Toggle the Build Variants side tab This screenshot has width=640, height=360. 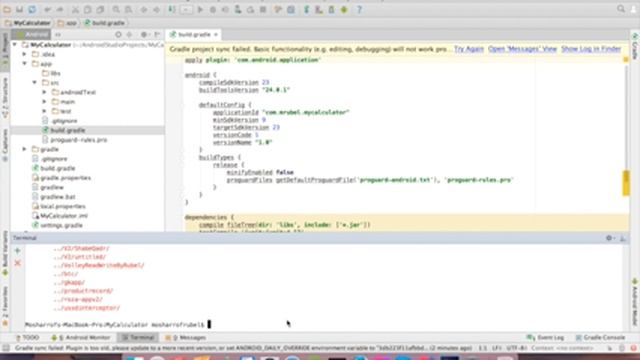(x=5, y=253)
